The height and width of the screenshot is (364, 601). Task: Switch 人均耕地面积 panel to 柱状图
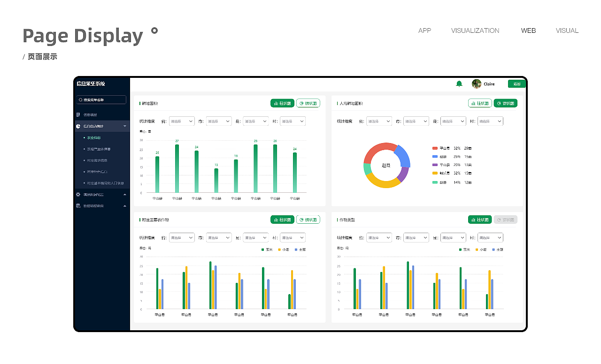480,103
